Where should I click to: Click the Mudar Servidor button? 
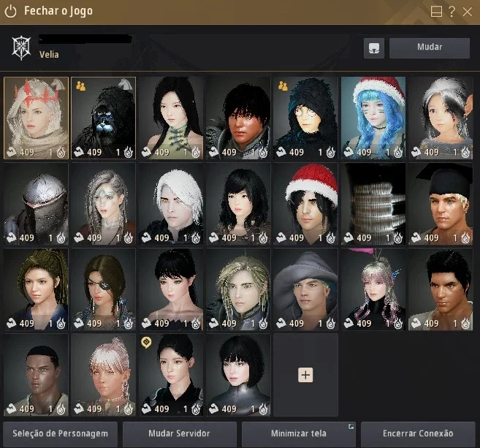click(180, 433)
